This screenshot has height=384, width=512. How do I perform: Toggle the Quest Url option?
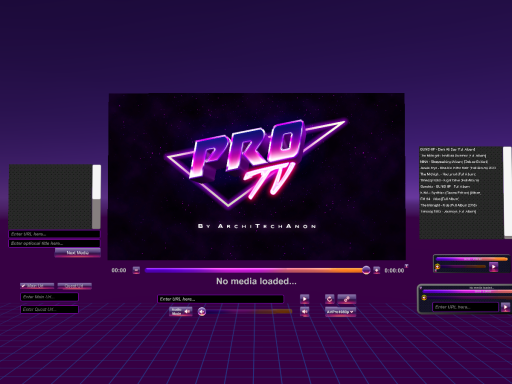(x=74, y=286)
